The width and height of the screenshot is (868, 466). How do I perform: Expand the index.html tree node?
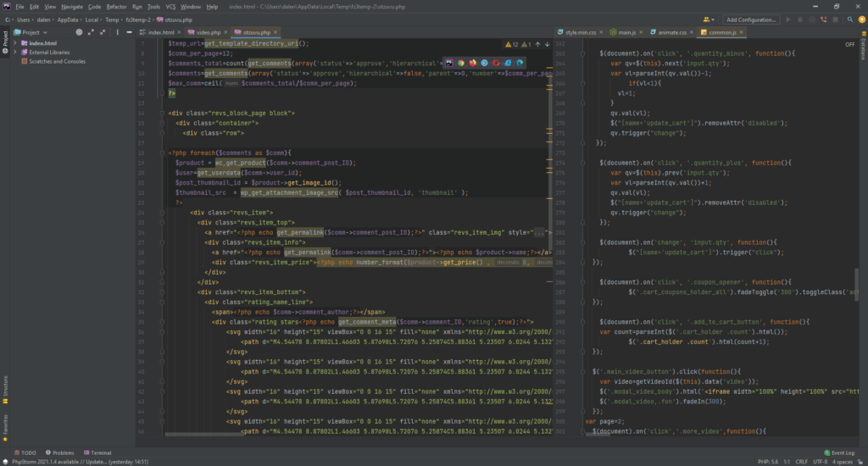(x=14, y=42)
